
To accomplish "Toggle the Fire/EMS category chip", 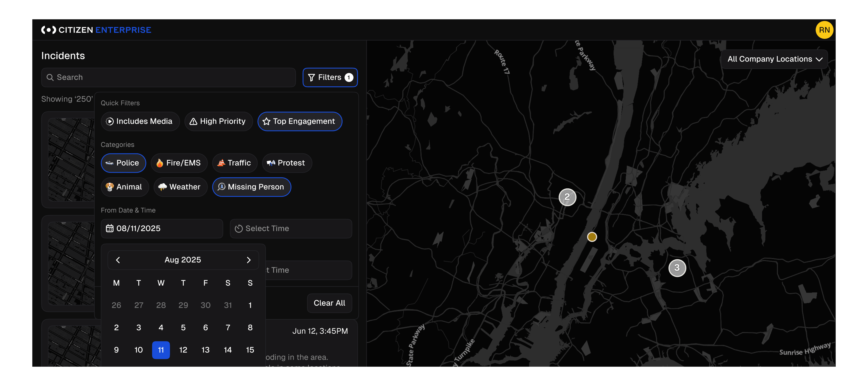I will tap(179, 163).
